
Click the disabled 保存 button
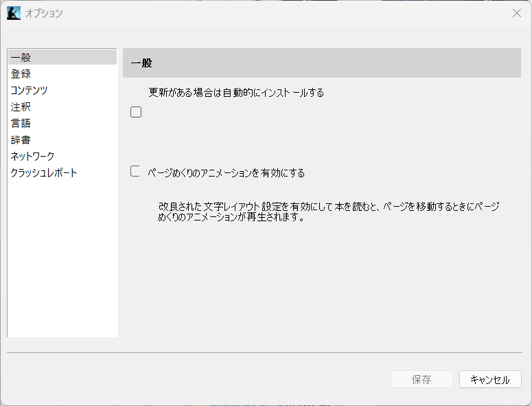421,379
